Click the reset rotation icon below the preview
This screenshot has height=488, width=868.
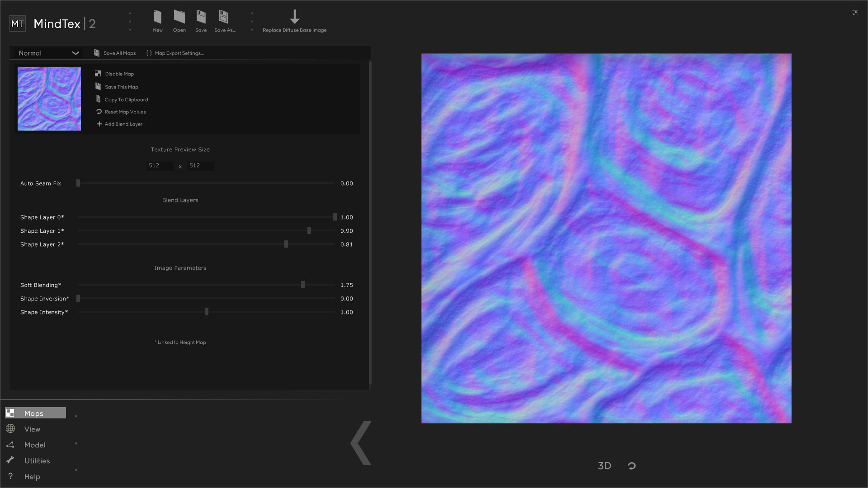(631, 465)
